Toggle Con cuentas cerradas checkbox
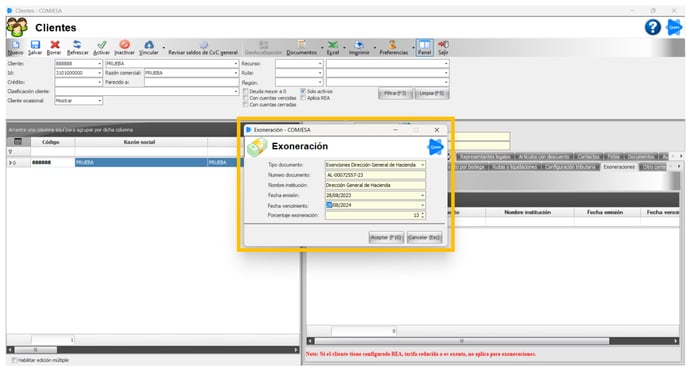Viewport: 688px width, 369px height. (x=246, y=104)
